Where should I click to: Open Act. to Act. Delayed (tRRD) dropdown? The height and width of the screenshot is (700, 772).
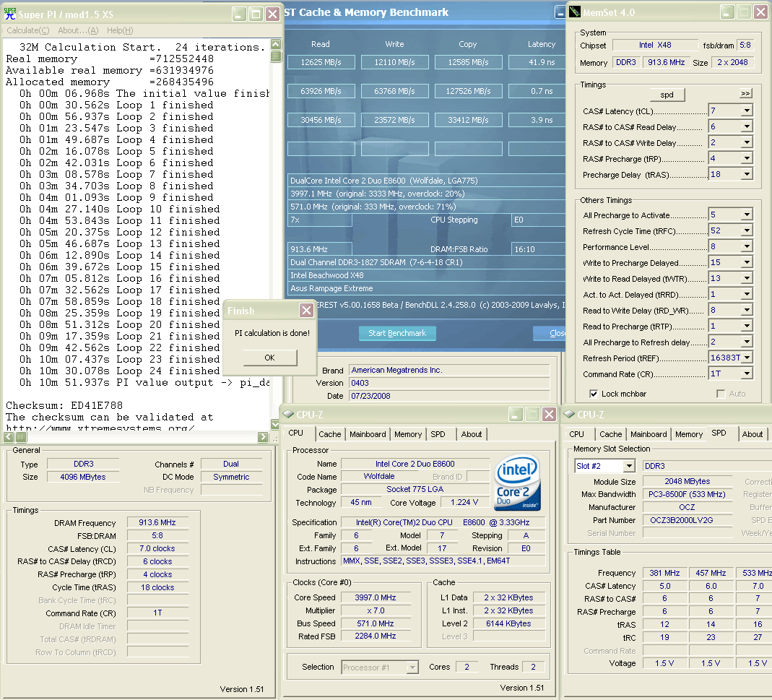tap(747, 294)
